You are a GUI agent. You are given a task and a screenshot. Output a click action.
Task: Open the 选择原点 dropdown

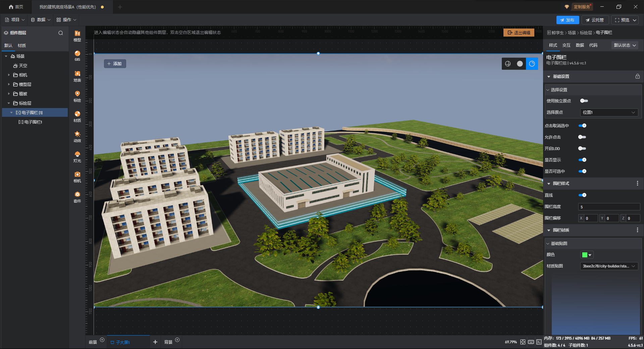(x=609, y=112)
